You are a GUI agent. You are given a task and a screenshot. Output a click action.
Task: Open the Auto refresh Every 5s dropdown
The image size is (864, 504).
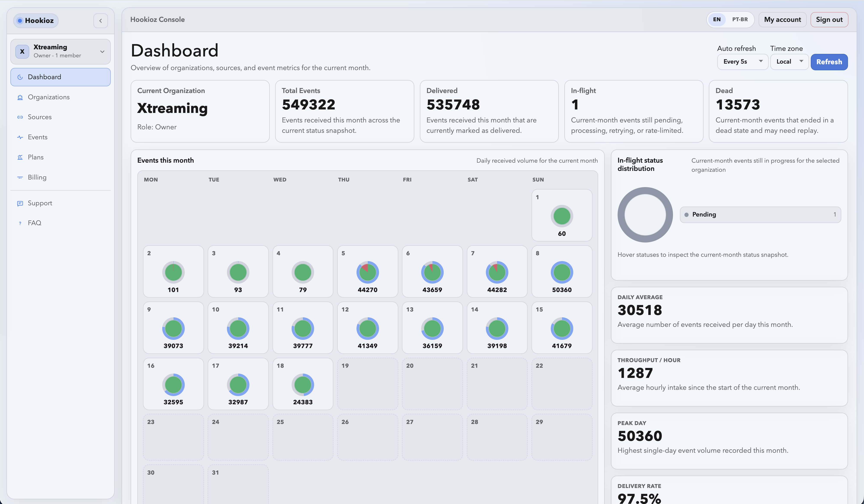[742, 62]
